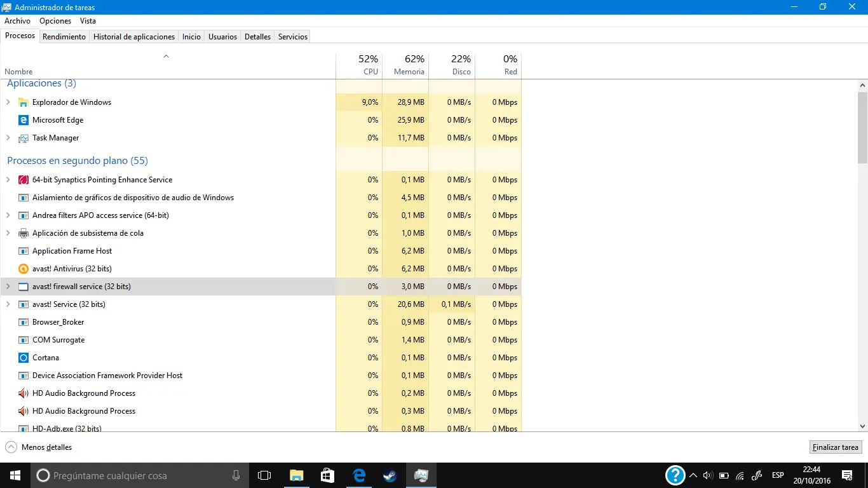Expand the Andrea filters APO access service row

[x=8, y=215]
